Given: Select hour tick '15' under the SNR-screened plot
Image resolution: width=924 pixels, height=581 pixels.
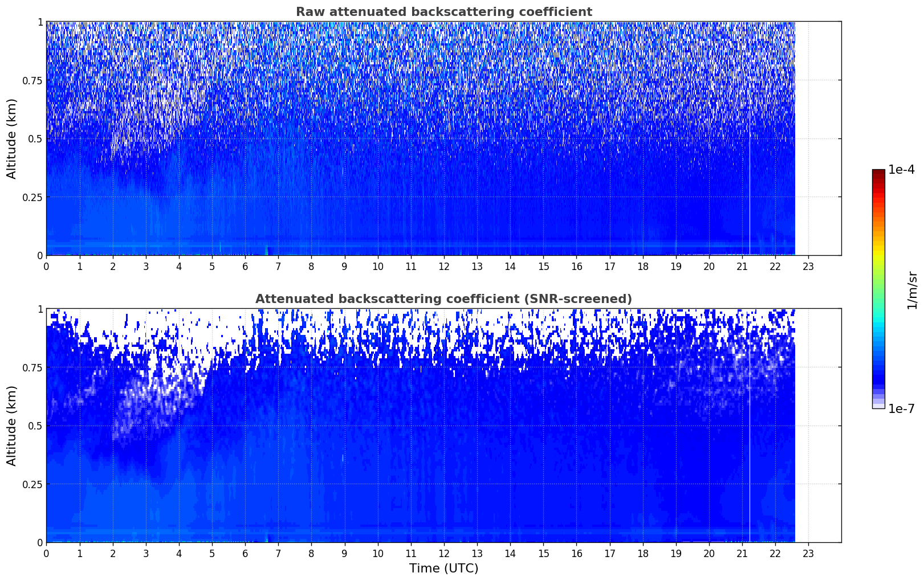Looking at the screenshot, I should tap(543, 553).
